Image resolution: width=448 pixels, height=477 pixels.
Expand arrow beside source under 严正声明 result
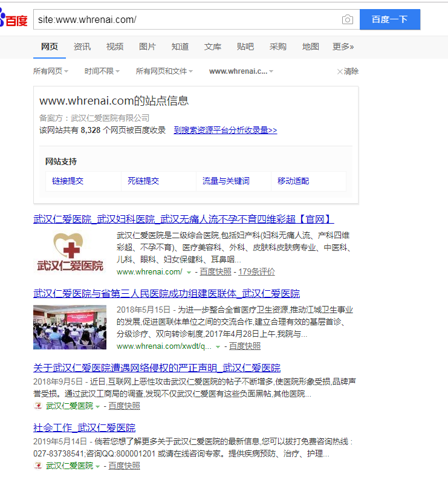point(97,407)
